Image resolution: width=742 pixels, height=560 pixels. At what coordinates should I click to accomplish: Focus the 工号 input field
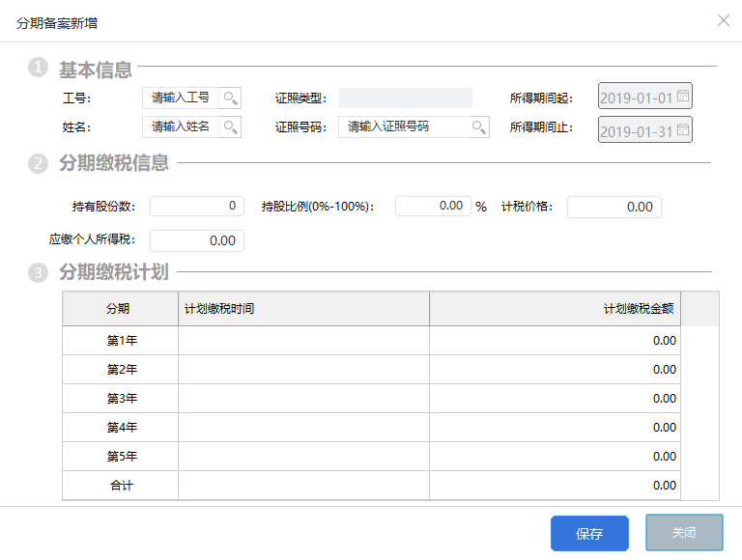[181, 98]
